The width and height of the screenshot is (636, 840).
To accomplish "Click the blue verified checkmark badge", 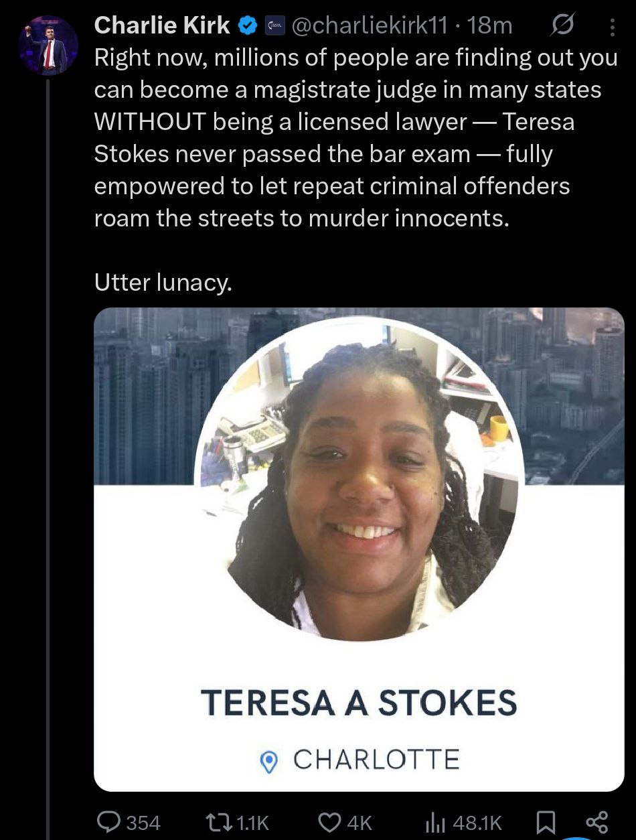I will (248, 26).
